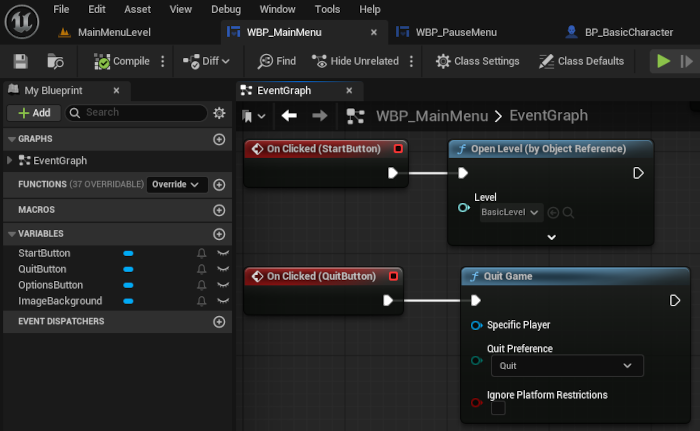The image size is (700, 431).
Task: Toggle visibility eye for OptionsButton variable
Action: (223, 285)
